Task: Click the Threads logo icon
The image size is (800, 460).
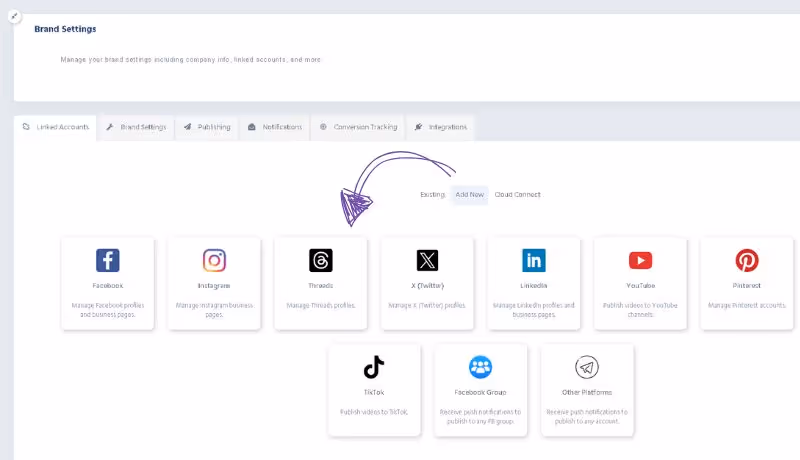Action: [x=321, y=261]
